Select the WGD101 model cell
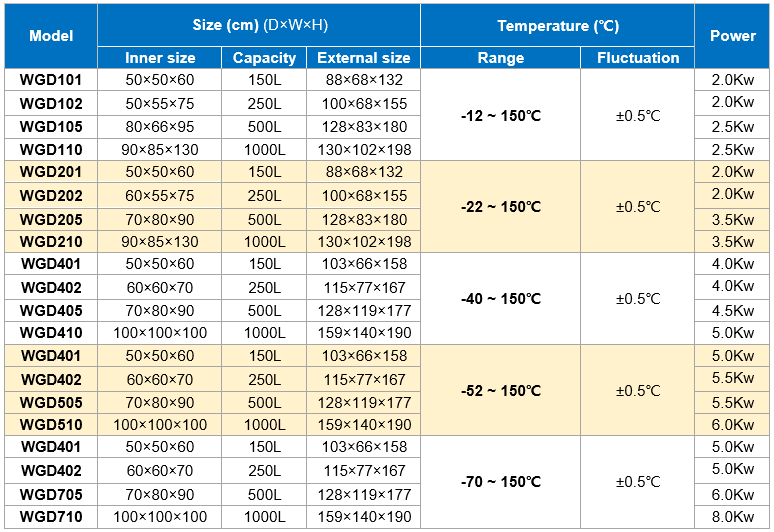The height and width of the screenshot is (532, 774). click(51, 80)
